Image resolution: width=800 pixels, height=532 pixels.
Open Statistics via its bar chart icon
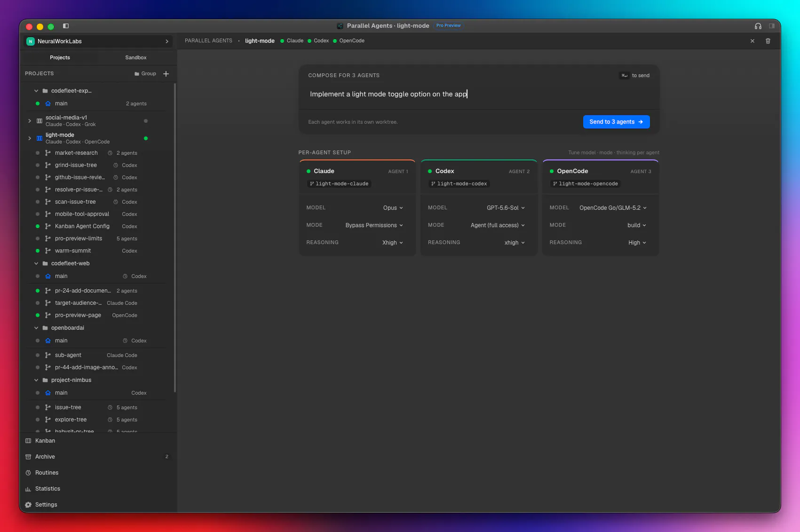(x=28, y=489)
